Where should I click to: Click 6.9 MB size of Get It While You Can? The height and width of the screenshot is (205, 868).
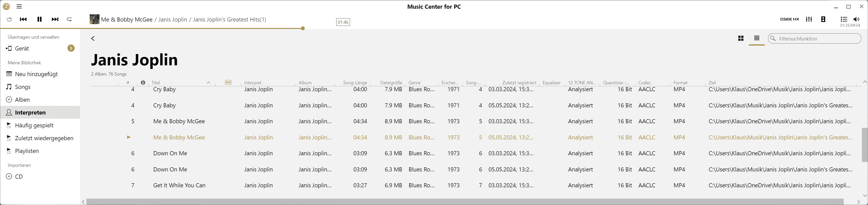pos(393,186)
